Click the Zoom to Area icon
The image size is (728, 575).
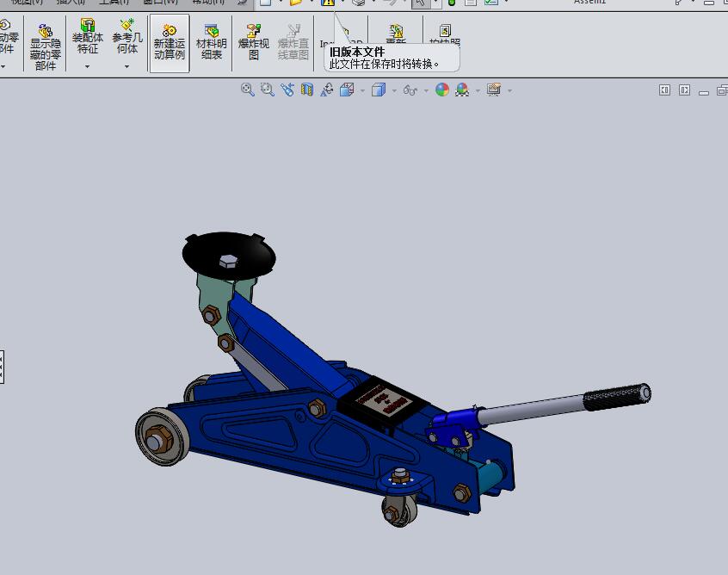point(268,90)
